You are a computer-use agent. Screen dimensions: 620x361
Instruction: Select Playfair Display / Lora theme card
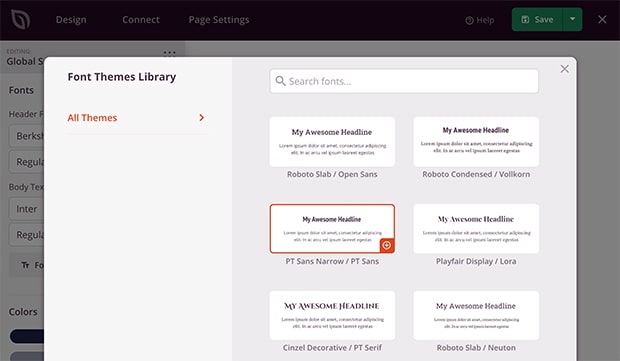coord(476,229)
